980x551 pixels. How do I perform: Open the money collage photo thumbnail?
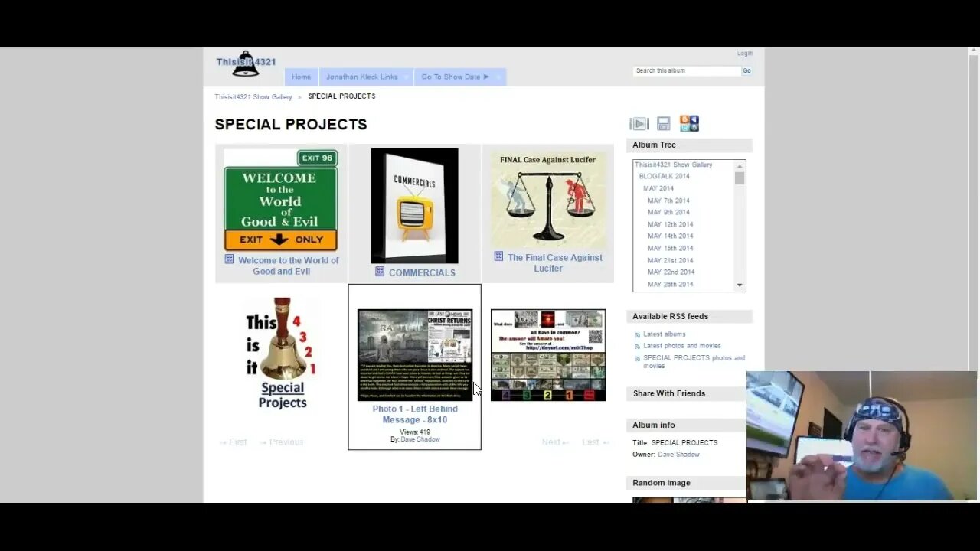coord(548,354)
